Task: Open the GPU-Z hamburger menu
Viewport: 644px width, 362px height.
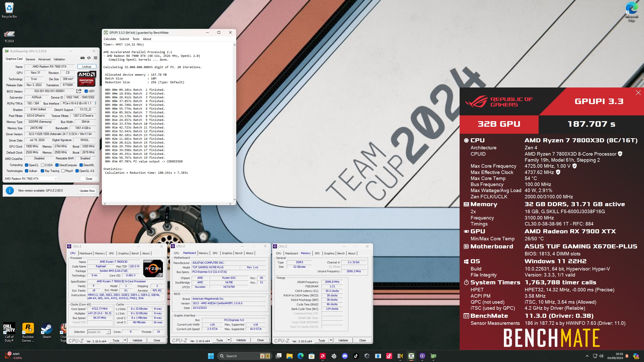Action: 95,58
